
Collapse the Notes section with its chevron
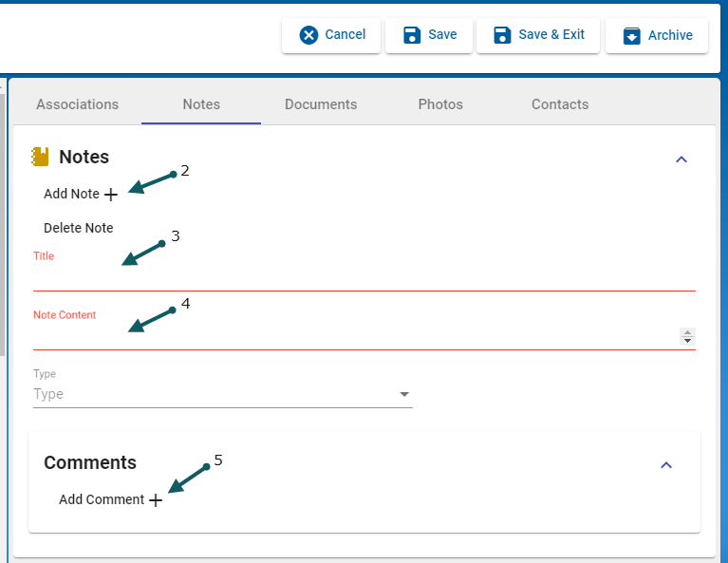[x=681, y=160]
